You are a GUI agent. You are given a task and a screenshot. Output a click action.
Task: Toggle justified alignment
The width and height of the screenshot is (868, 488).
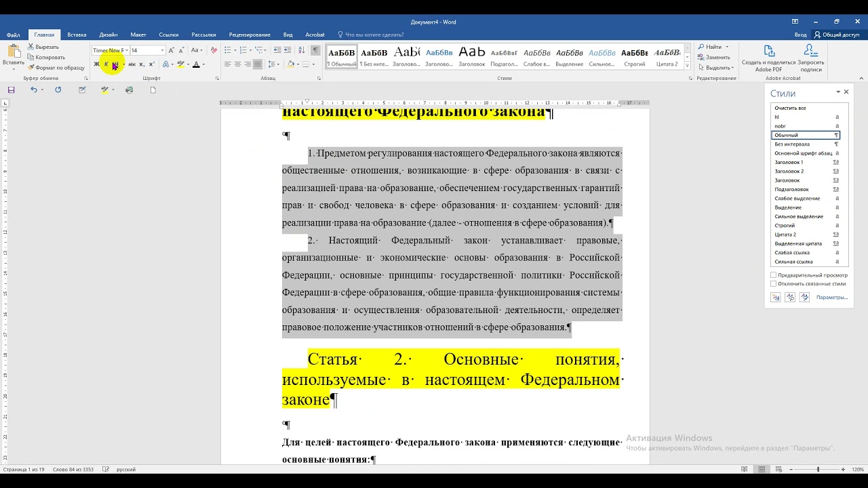pos(258,64)
